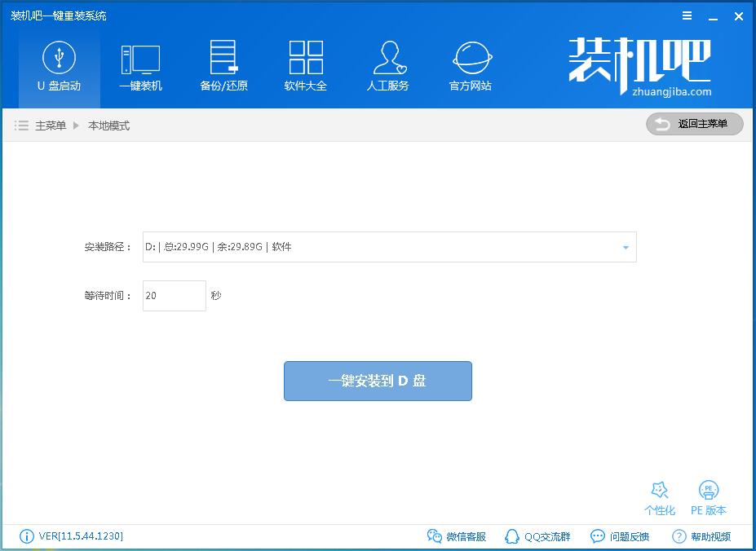Click 返回主菜单 to return to main menu
The image size is (756, 551).
point(695,124)
